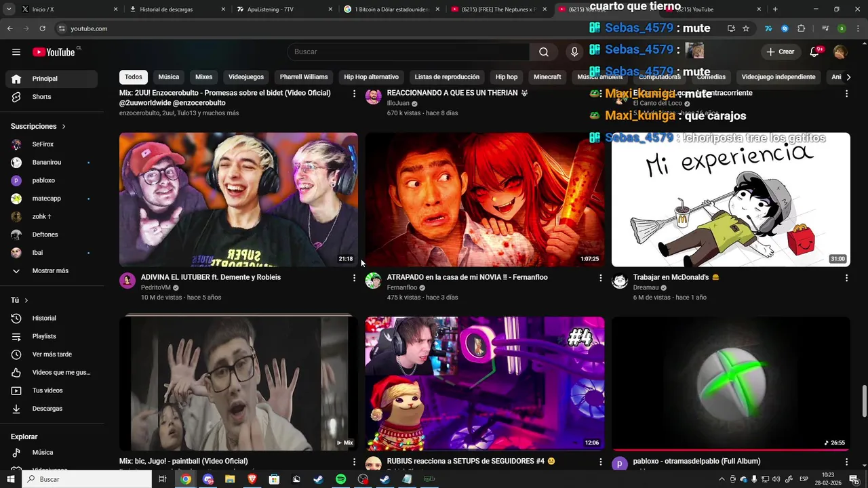Open Descargas in sidebar
Image resolution: width=868 pixels, height=488 pixels.
tap(53, 409)
